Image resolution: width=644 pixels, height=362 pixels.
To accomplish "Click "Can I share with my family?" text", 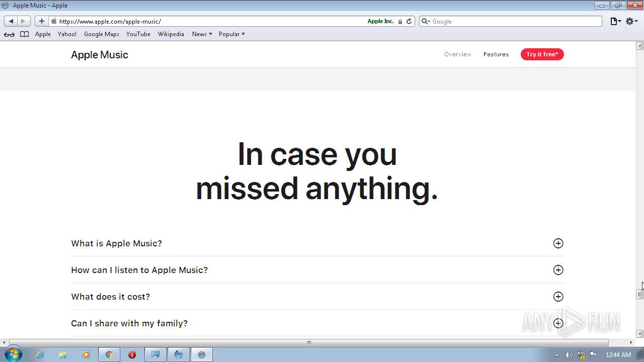I will [129, 323].
